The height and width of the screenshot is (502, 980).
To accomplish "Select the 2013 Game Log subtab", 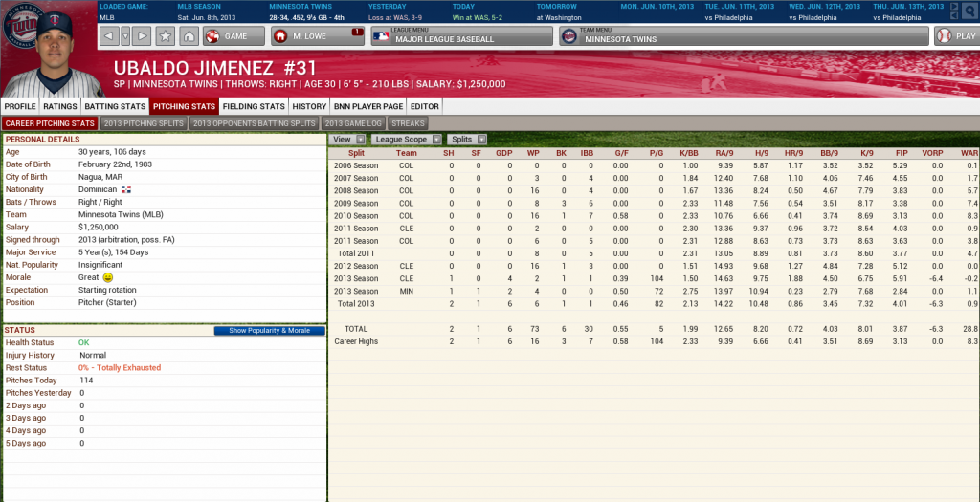I will click(354, 123).
